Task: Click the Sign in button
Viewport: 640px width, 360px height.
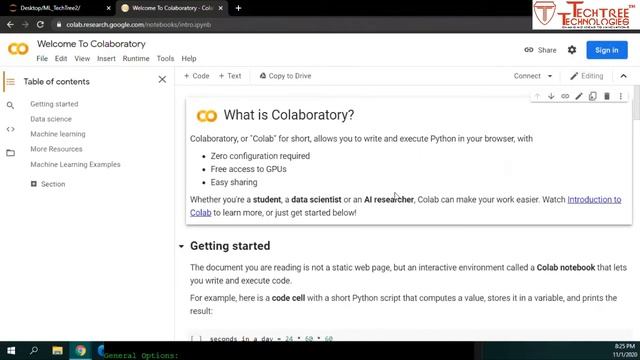Action: click(607, 50)
